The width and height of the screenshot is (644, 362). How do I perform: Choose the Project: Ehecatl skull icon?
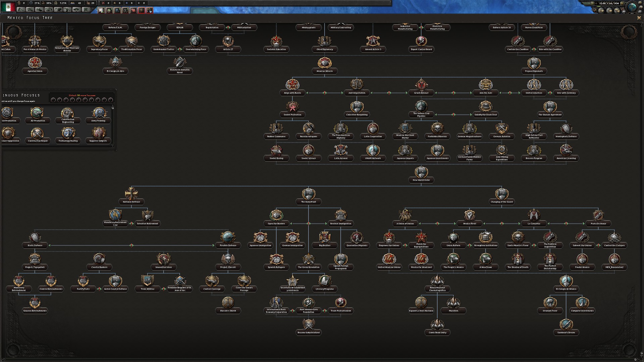pos(228,259)
